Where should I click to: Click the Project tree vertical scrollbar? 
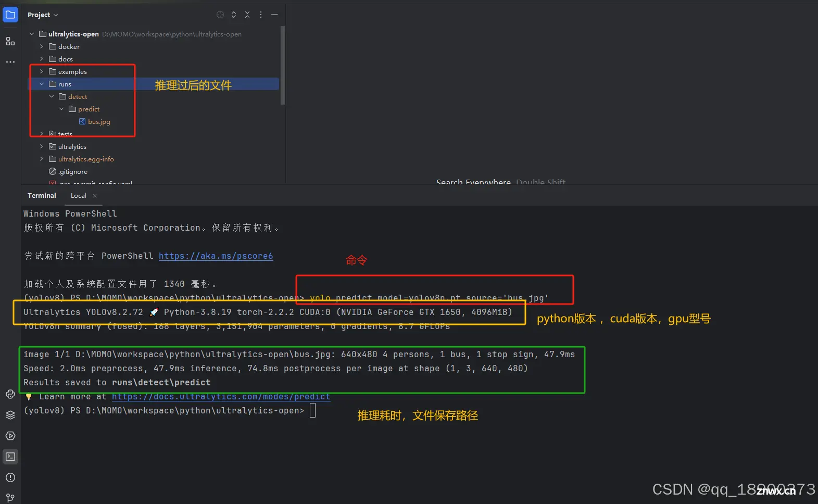(x=283, y=65)
